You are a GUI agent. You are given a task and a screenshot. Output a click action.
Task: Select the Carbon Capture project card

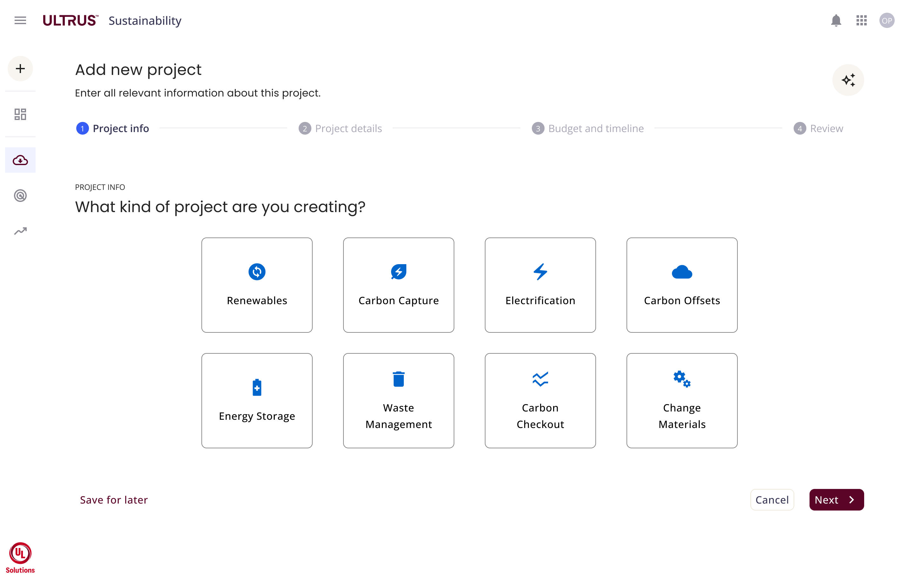(x=398, y=285)
